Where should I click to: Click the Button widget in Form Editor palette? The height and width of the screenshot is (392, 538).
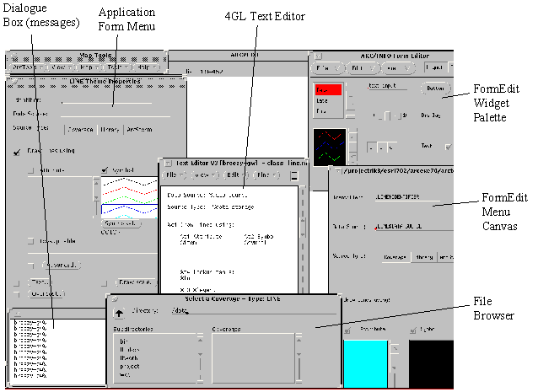(x=435, y=89)
